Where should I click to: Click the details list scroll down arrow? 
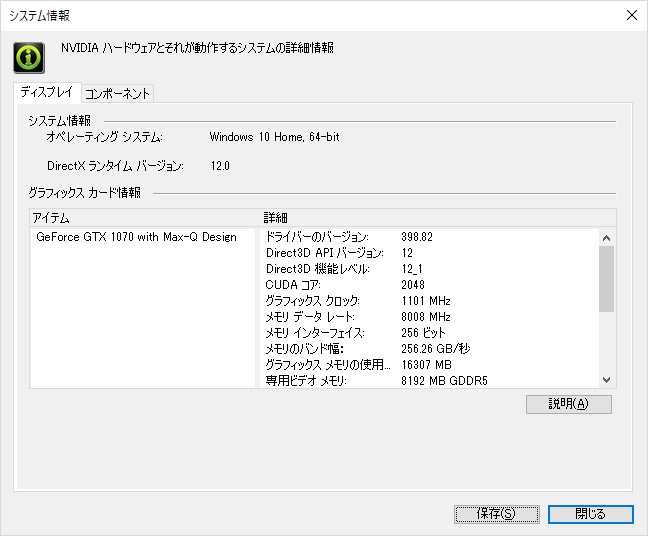pos(606,380)
